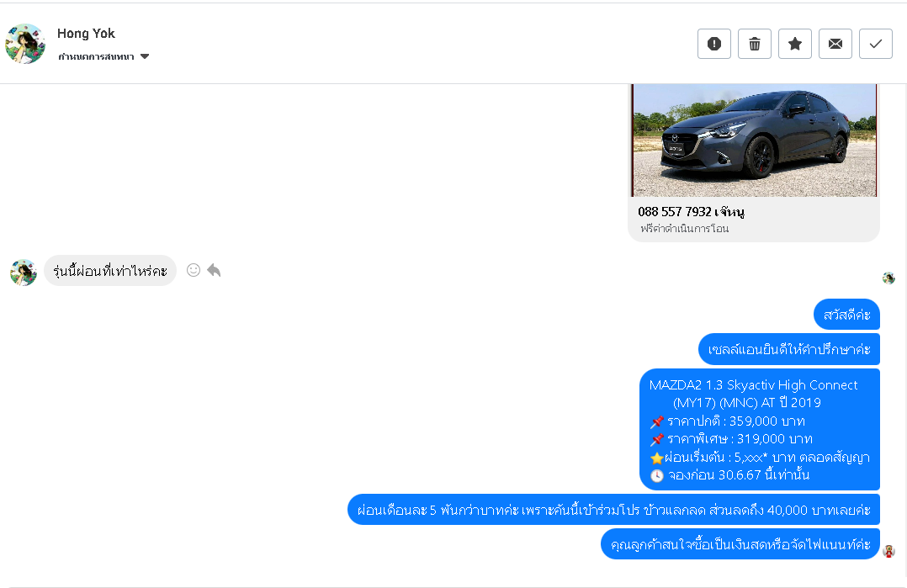Select the customer's installment question bubble

(x=110, y=271)
